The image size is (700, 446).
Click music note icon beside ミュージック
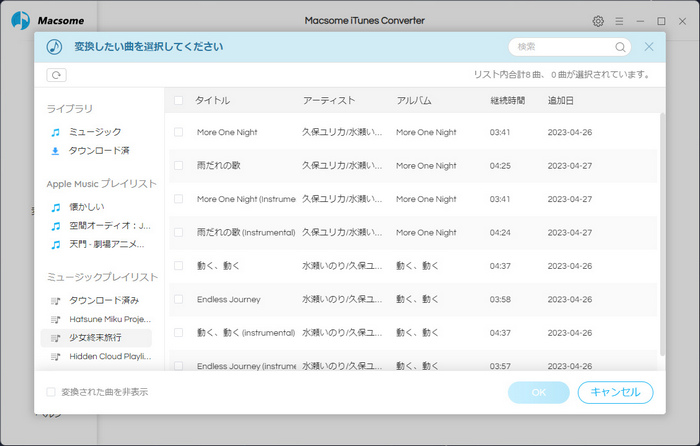click(55, 132)
